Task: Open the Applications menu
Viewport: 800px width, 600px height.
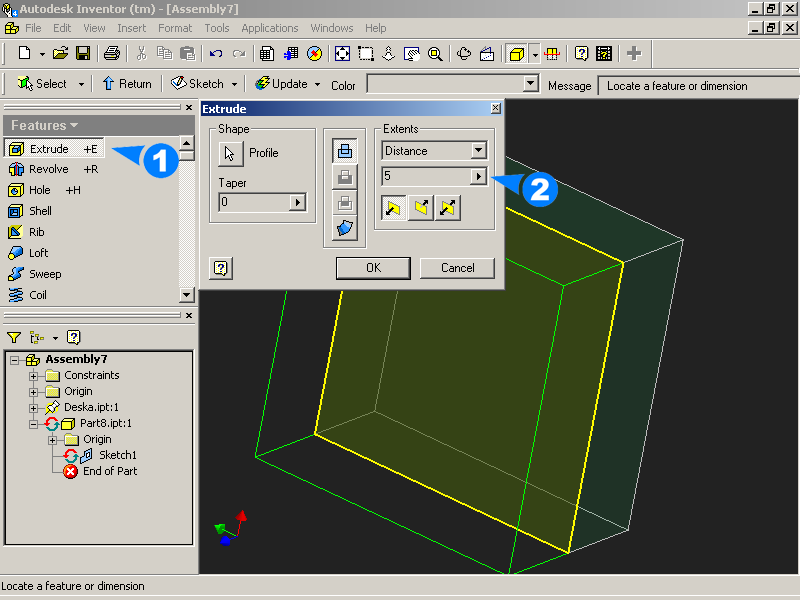Action: click(270, 28)
